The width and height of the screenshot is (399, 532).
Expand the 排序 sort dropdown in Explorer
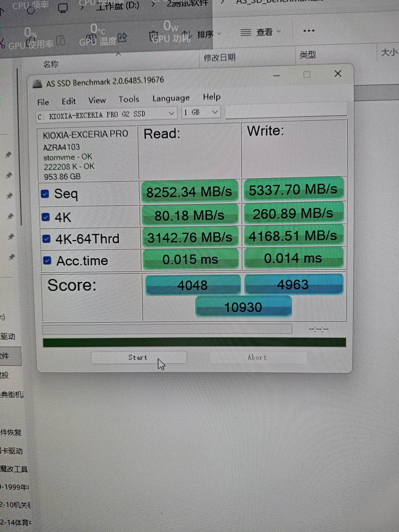click(219, 34)
